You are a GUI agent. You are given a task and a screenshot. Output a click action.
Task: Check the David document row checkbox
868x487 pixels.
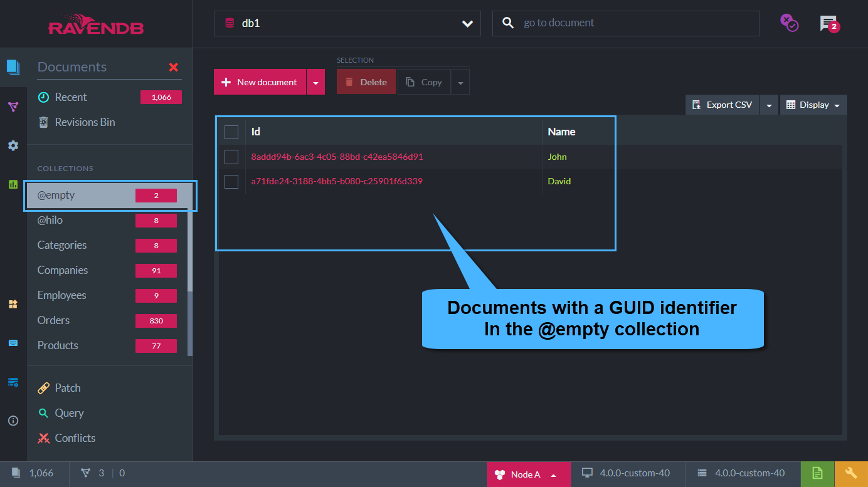point(231,182)
